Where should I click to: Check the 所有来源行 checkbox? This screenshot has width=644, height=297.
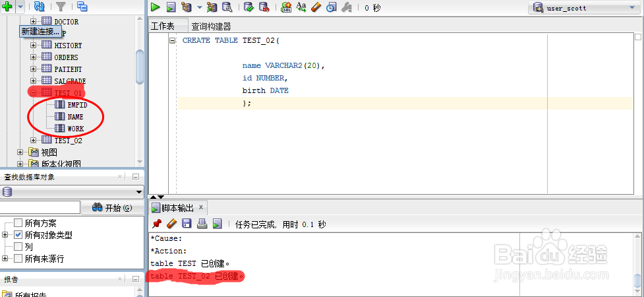[x=18, y=259]
